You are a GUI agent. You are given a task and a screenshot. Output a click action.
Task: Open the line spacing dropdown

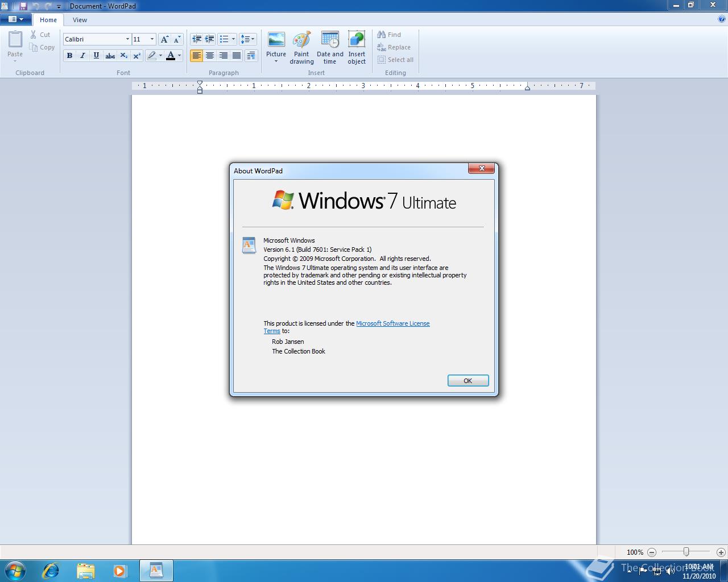pyautogui.click(x=247, y=39)
